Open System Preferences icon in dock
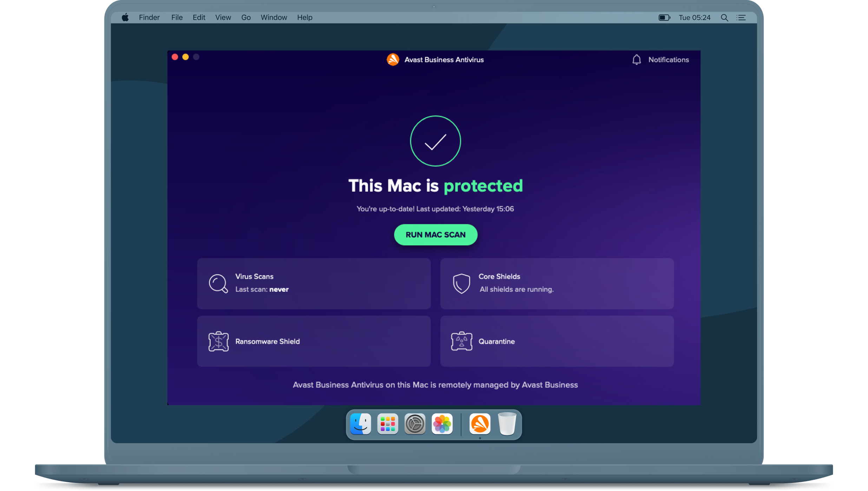Image resolution: width=868 pixels, height=491 pixels. point(415,424)
